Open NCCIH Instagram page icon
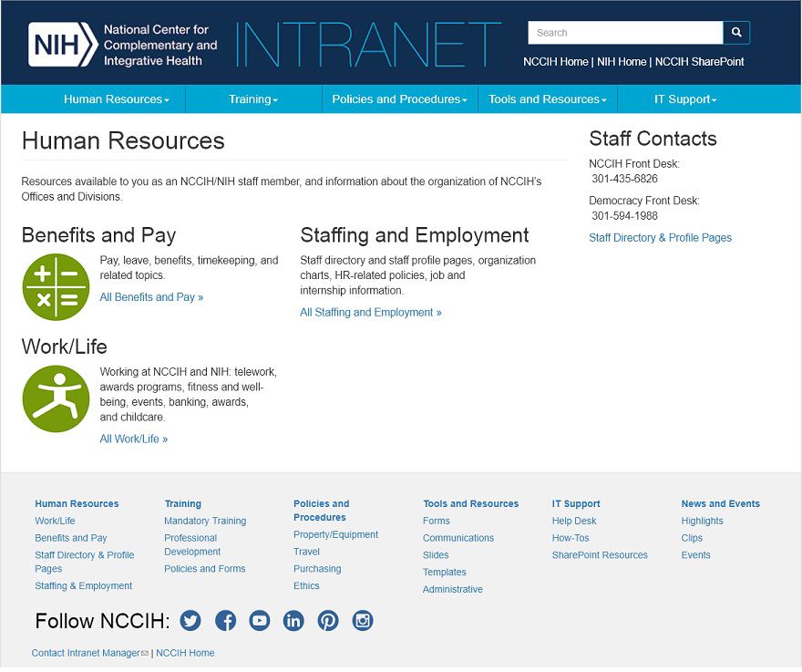This screenshot has height=672, width=802. [x=363, y=620]
